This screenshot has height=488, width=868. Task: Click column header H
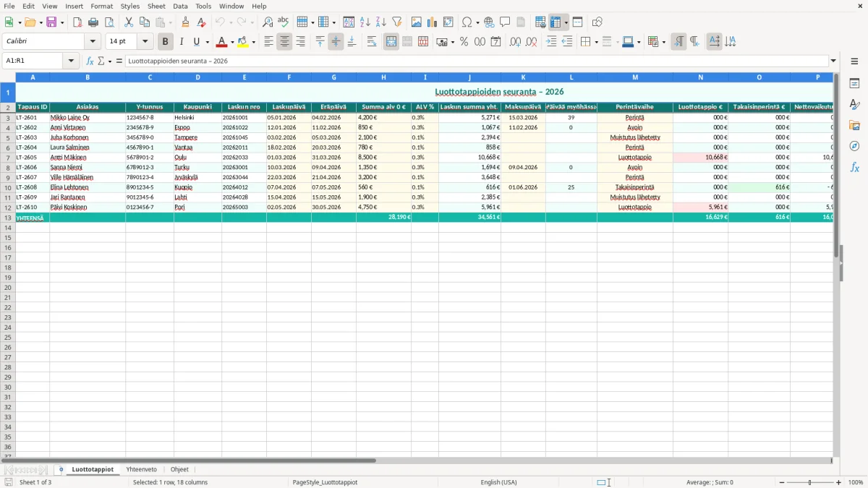pos(383,77)
